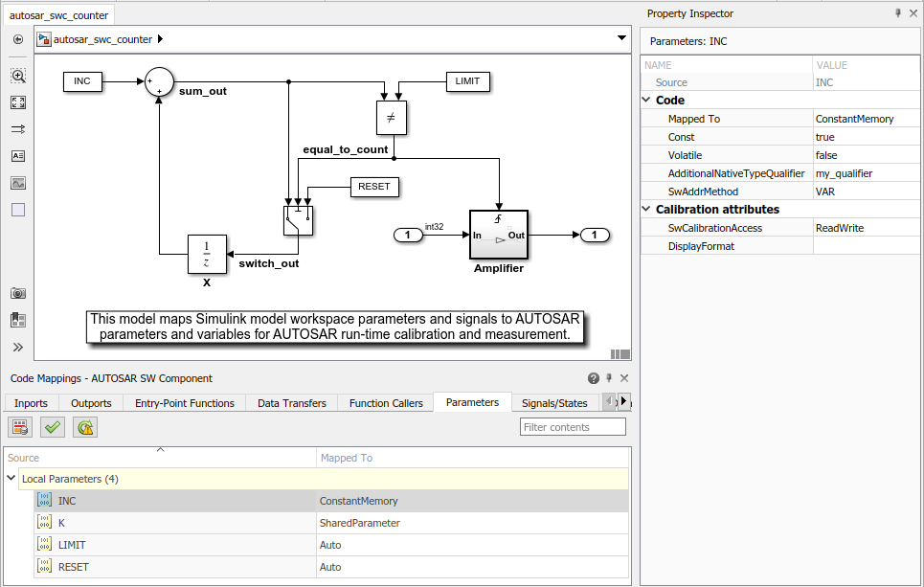This screenshot has height=587, width=924.
Task: Collapse the Calibration attributes section
Action: pyautogui.click(x=646, y=209)
